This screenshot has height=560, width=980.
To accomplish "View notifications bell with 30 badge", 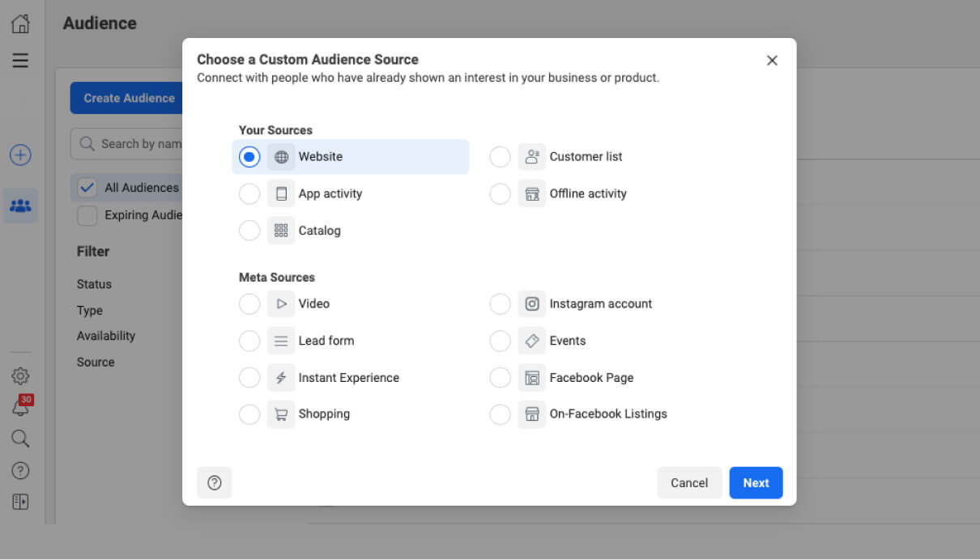I will [x=20, y=407].
